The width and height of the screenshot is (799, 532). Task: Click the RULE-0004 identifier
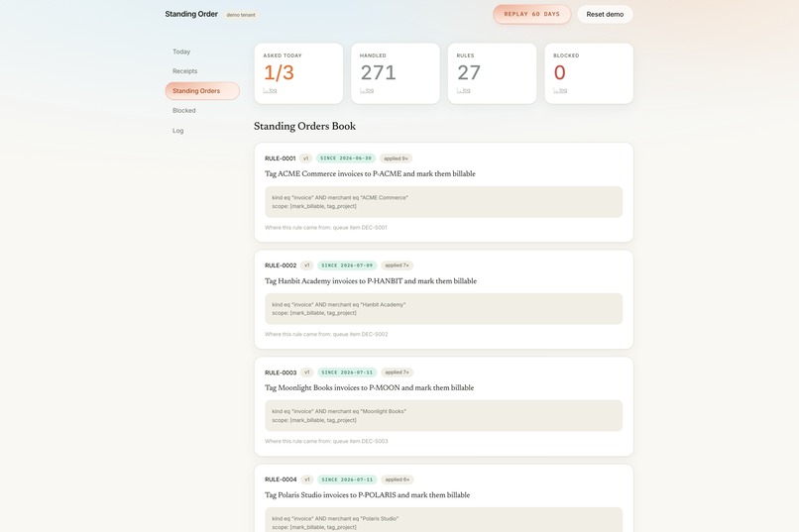point(281,479)
